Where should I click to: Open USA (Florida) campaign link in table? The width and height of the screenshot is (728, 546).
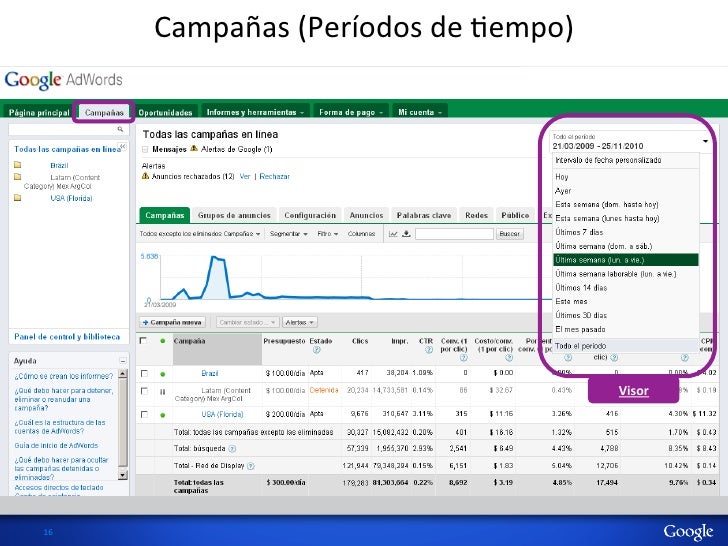coord(222,414)
